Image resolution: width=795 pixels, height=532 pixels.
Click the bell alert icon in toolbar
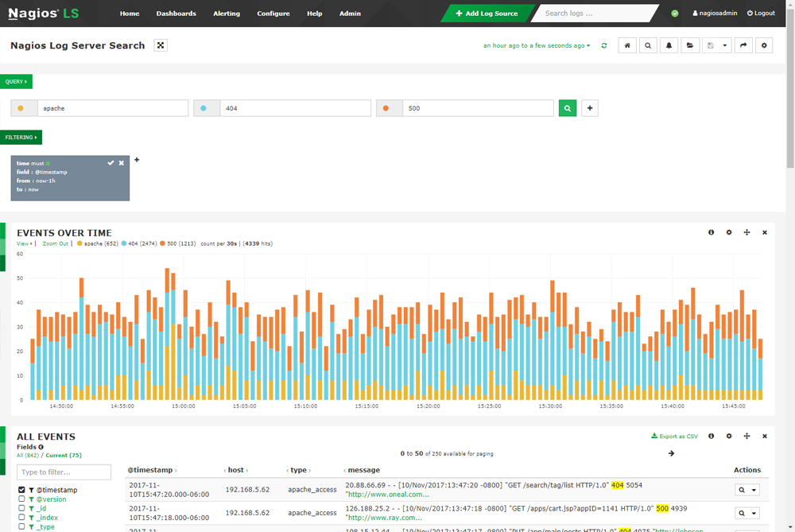point(669,46)
